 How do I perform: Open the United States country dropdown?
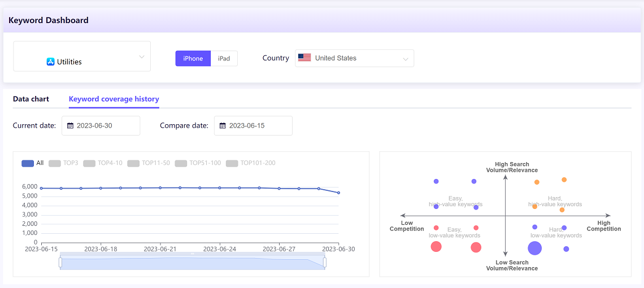(x=354, y=58)
